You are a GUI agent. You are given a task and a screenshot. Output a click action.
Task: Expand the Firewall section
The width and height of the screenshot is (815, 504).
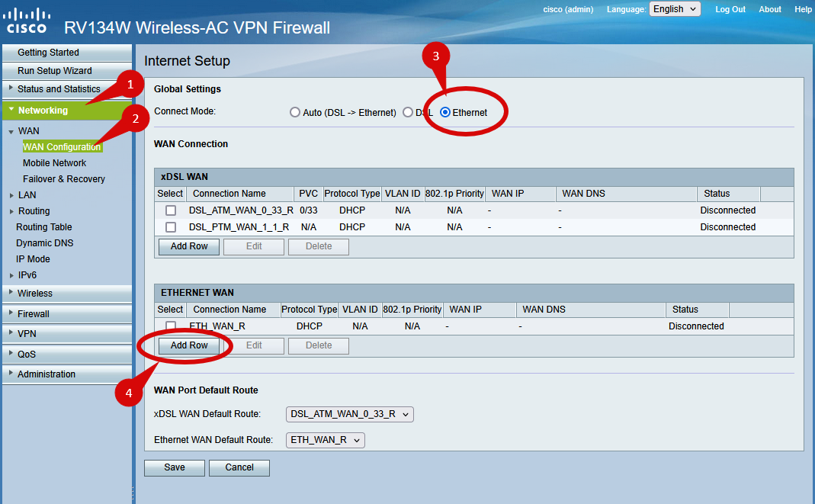[x=67, y=314]
